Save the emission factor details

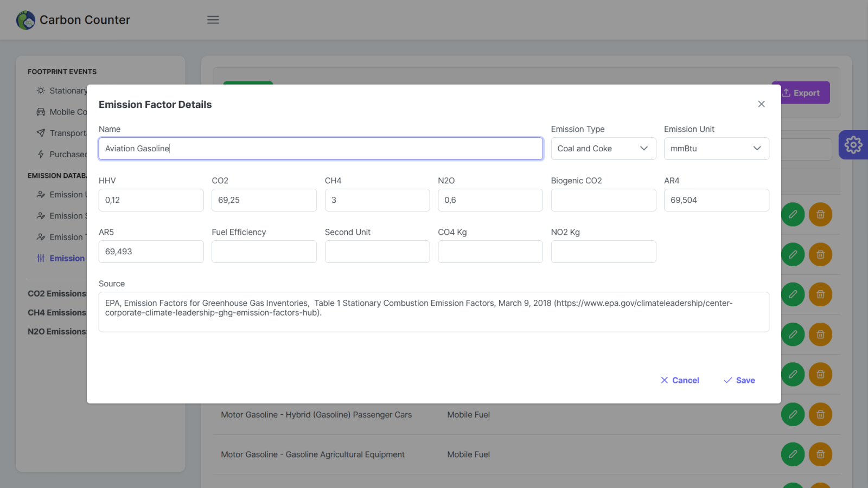coord(739,381)
